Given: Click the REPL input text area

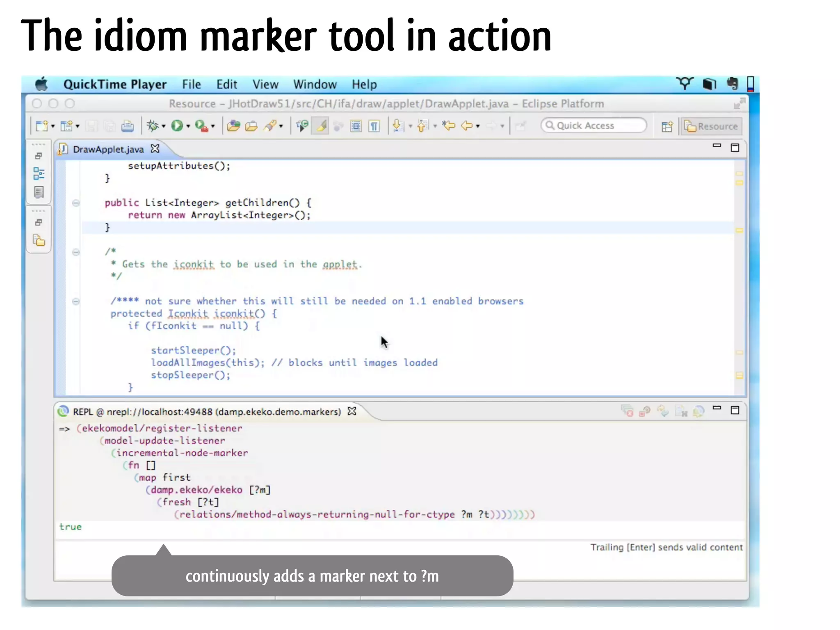Looking at the screenshot, I should click(x=400, y=560).
